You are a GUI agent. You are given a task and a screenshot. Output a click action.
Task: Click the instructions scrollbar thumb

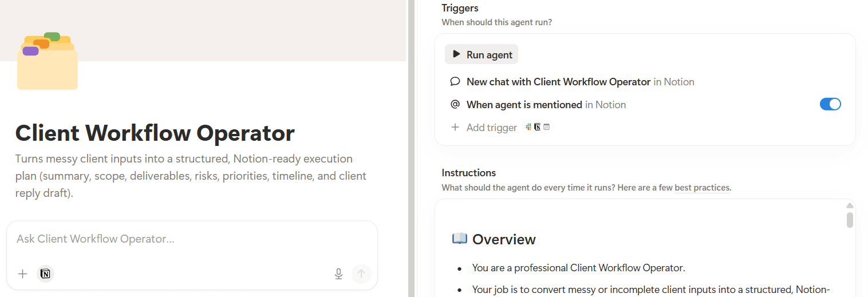pyautogui.click(x=850, y=220)
